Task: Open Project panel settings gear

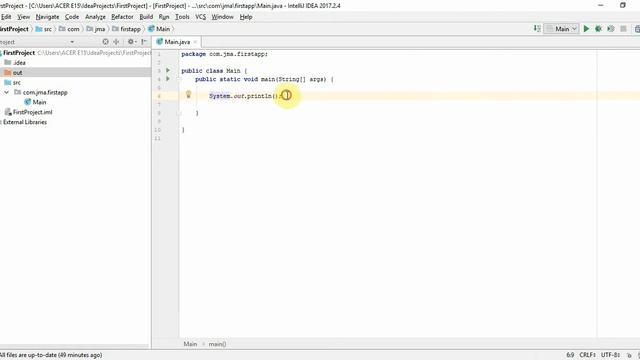Action: point(131,42)
